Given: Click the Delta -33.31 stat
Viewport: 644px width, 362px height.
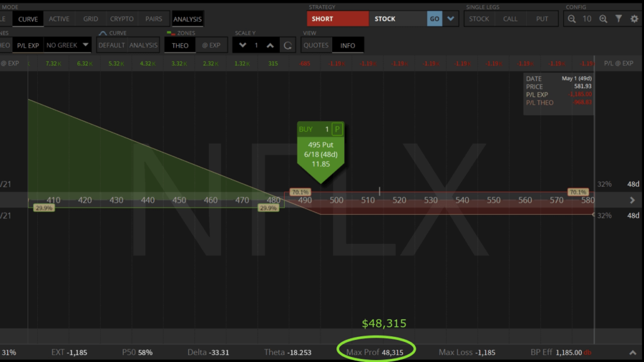Looking at the screenshot, I should tap(208, 353).
